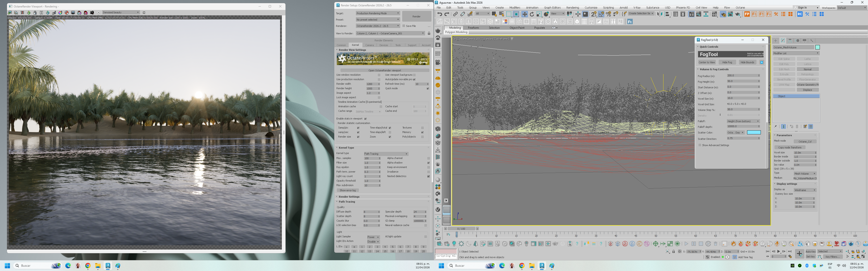Click the Scatter Color light blue swatch
The image size is (868, 271).
tap(754, 133)
